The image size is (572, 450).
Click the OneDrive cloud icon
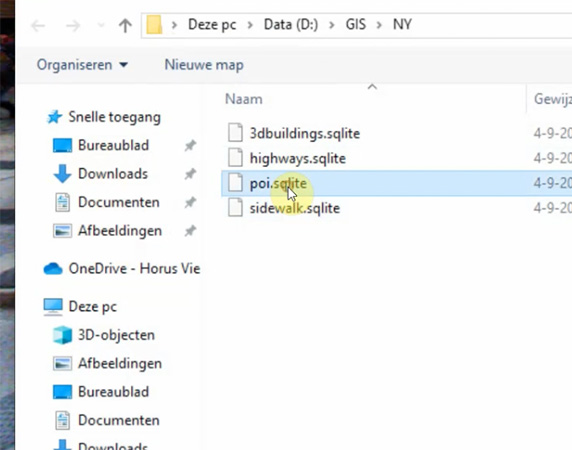[x=53, y=269]
